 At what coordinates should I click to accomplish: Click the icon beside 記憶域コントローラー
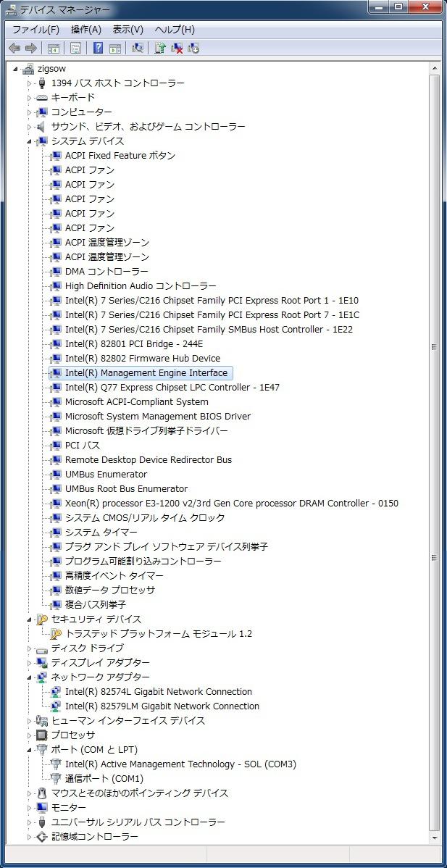coord(42,836)
